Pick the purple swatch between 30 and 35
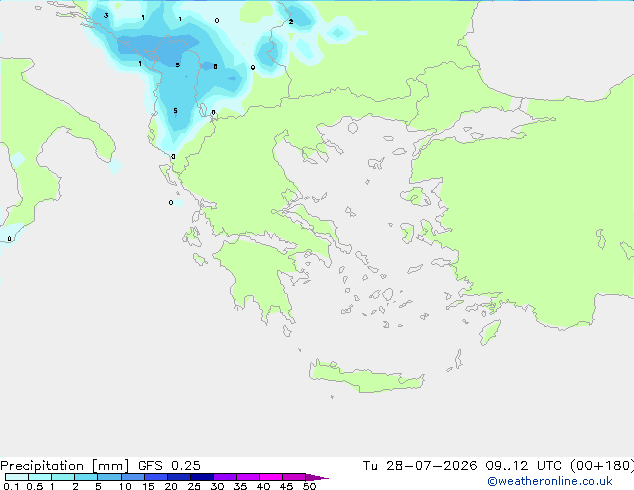The image size is (634, 490). [224, 477]
